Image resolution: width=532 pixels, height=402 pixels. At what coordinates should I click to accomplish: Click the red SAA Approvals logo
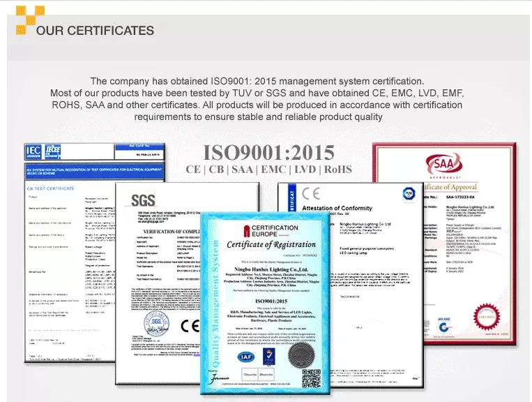[443, 164]
